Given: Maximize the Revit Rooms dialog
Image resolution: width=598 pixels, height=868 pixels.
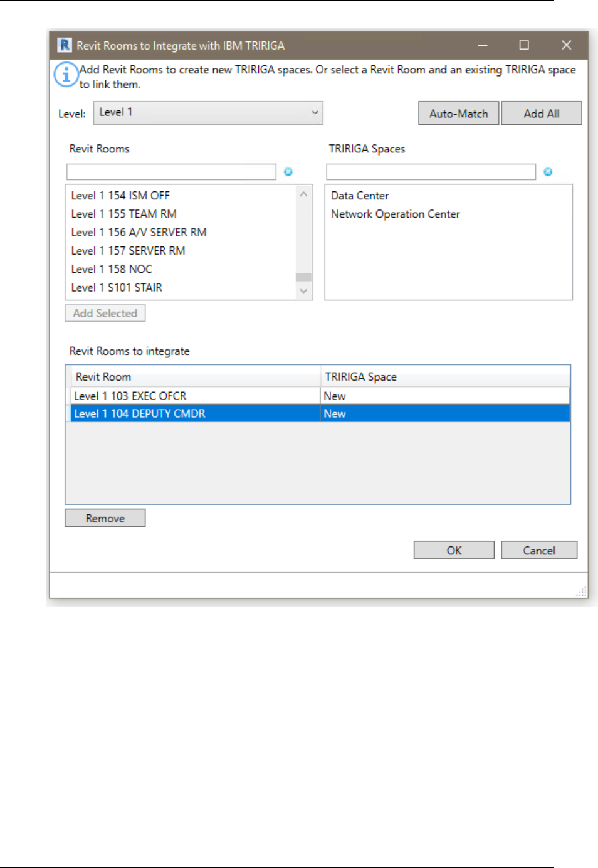Looking at the screenshot, I should [x=524, y=45].
